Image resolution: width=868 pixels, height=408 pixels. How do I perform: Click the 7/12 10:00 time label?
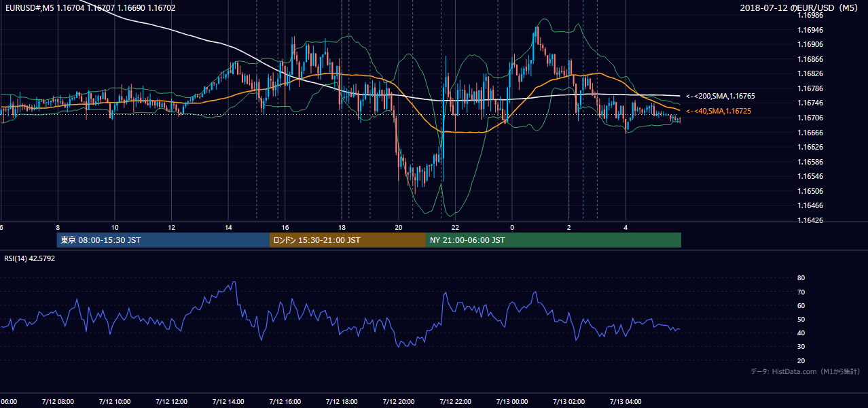pos(114,401)
